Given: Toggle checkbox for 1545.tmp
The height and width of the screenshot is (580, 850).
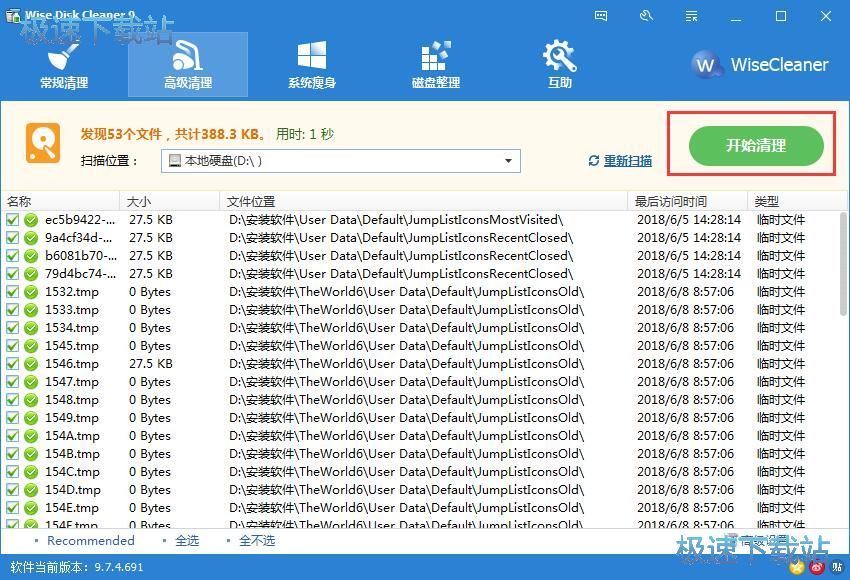Looking at the screenshot, I should tap(12, 346).
